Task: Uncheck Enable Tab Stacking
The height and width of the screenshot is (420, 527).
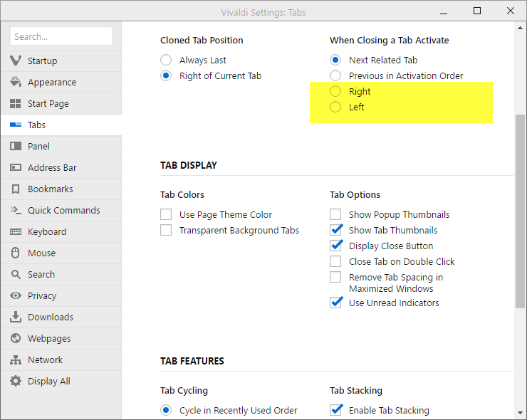Action: coord(335,410)
